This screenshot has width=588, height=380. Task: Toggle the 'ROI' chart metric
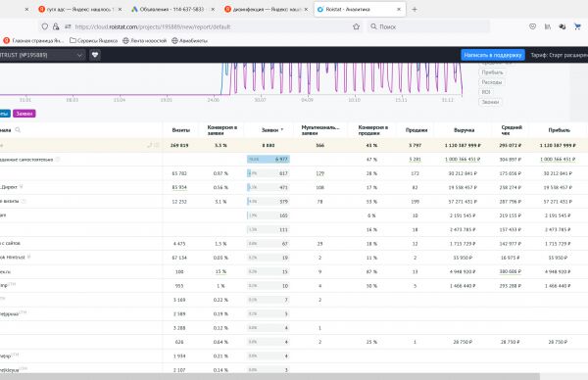486,92
